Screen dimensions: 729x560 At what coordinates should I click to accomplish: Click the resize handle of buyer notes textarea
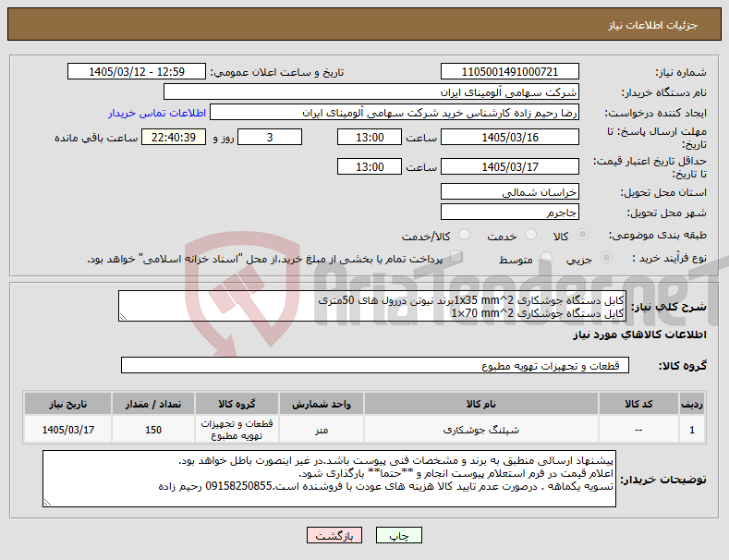(47, 503)
